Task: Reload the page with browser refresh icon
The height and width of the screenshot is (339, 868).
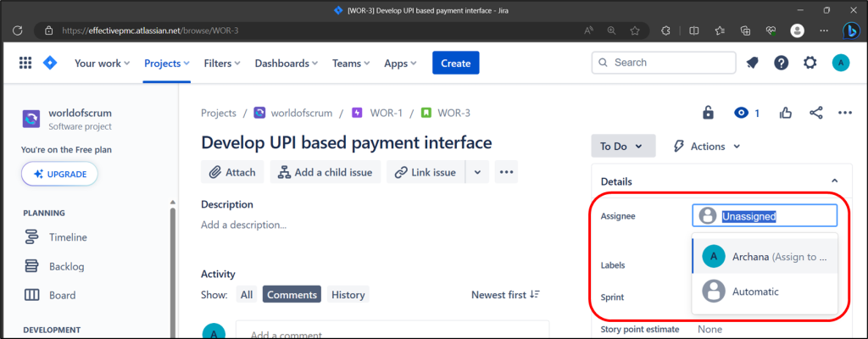Action: 18,31
